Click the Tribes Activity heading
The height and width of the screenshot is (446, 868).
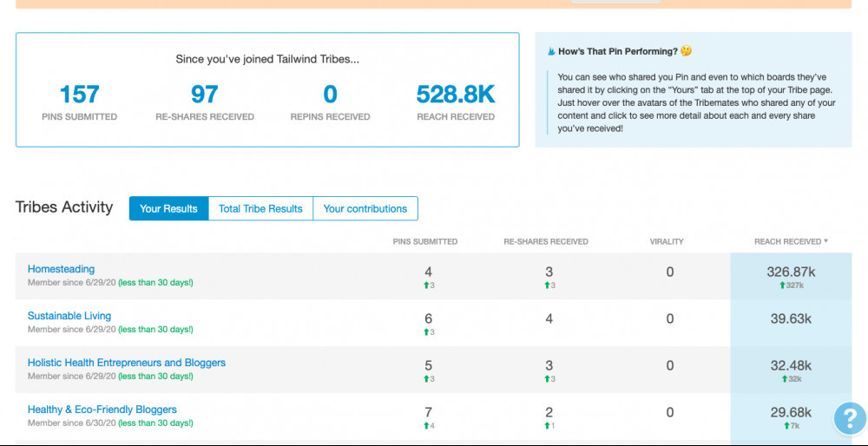pos(64,207)
